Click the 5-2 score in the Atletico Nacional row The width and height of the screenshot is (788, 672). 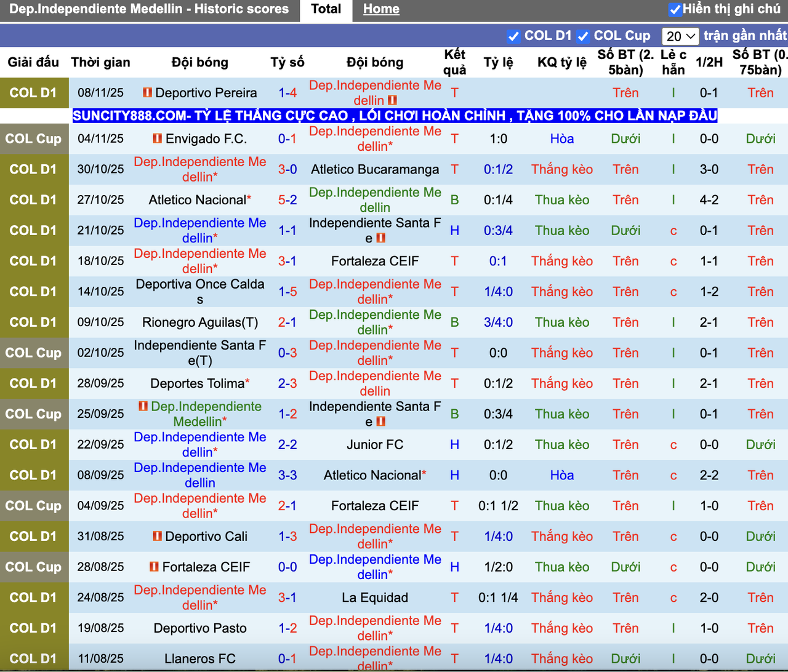(x=287, y=200)
